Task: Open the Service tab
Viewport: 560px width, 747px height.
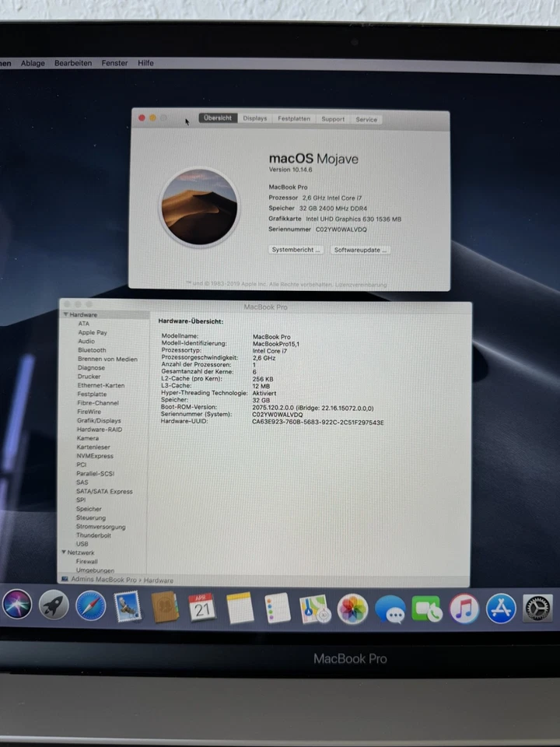Action: tap(366, 120)
